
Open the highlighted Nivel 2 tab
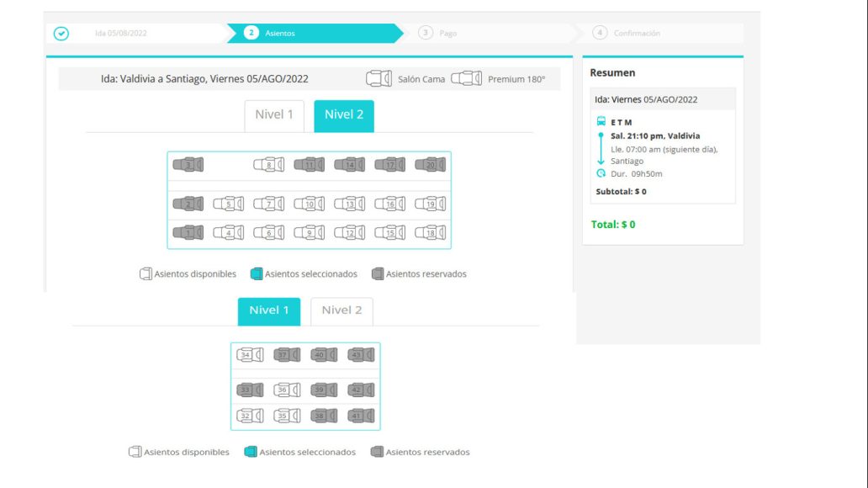pyautogui.click(x=343, y=115)
